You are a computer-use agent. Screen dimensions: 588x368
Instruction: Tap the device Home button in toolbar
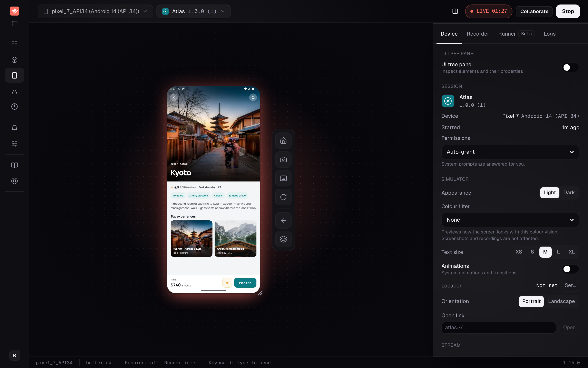[283, 141]
